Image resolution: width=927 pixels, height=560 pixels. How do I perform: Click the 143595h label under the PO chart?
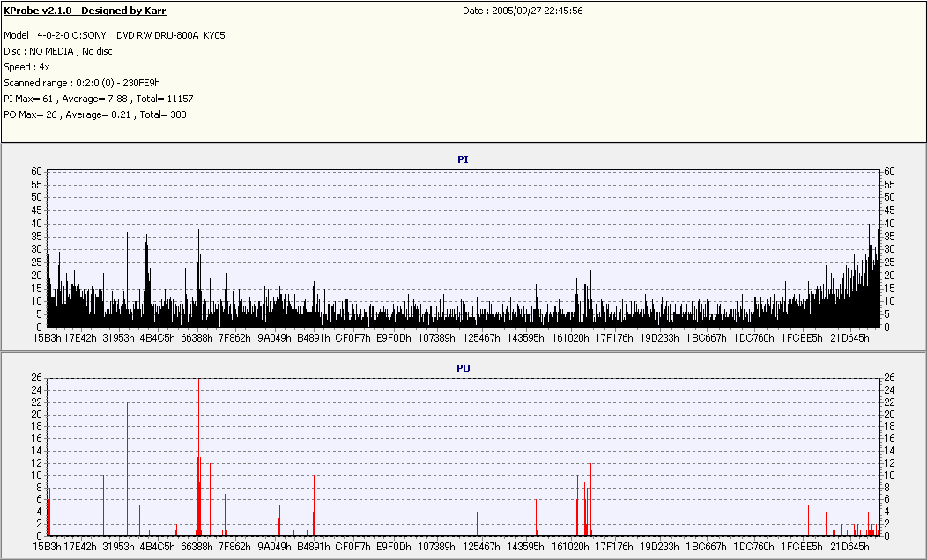525,547
